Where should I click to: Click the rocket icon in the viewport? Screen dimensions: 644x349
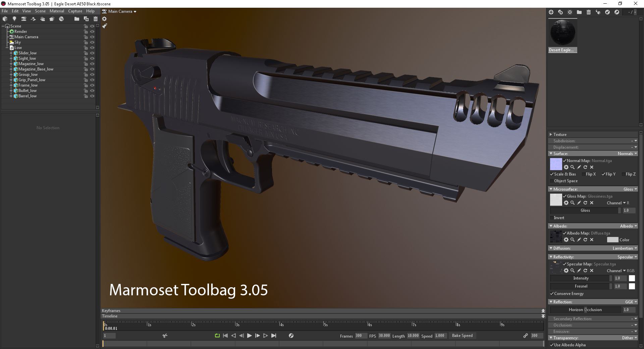(104, 26)
